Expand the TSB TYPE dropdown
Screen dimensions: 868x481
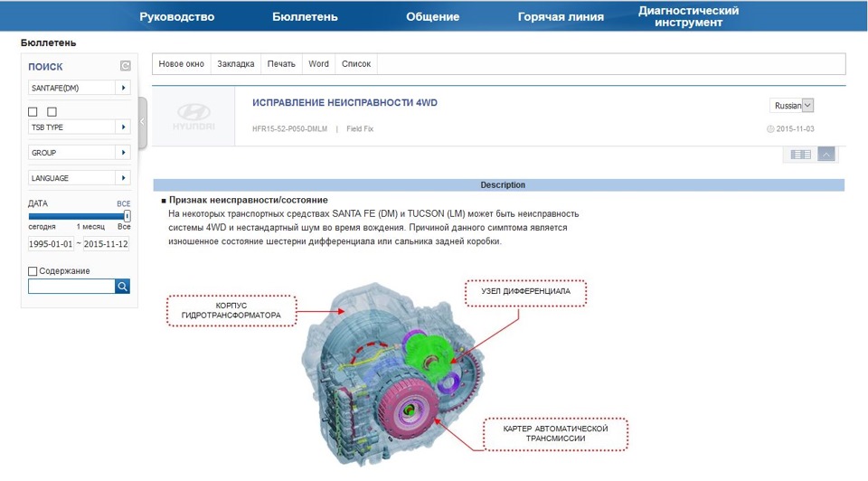[80, 127]
